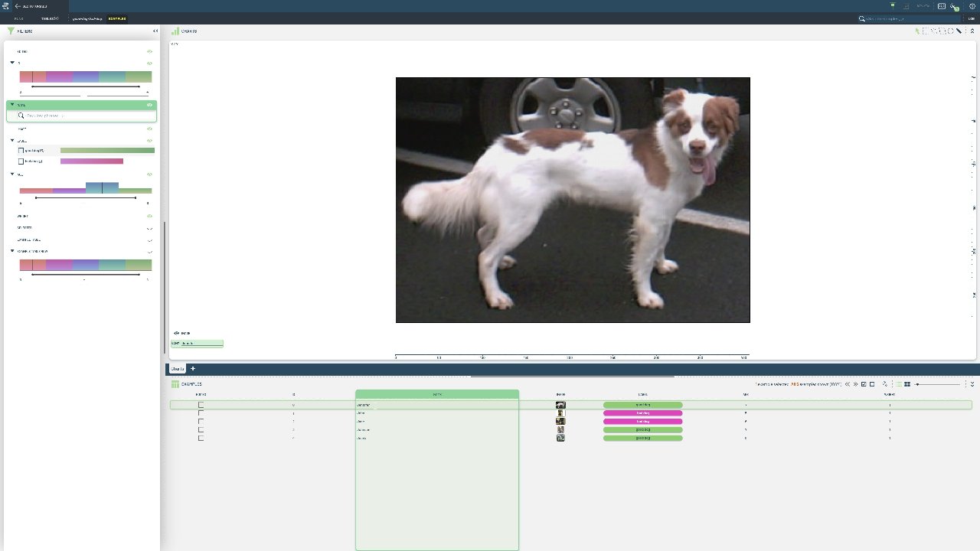Check the first row's selection checkbox
The width and height of the screenshot is (980, 551).
(x=201, y=405)
